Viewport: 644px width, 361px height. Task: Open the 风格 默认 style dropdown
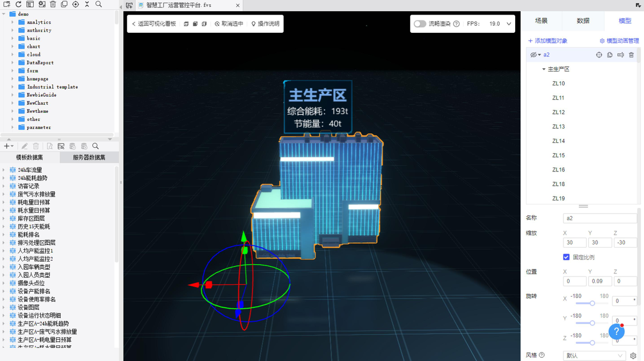pyautogui.click(x=595, y=356)
